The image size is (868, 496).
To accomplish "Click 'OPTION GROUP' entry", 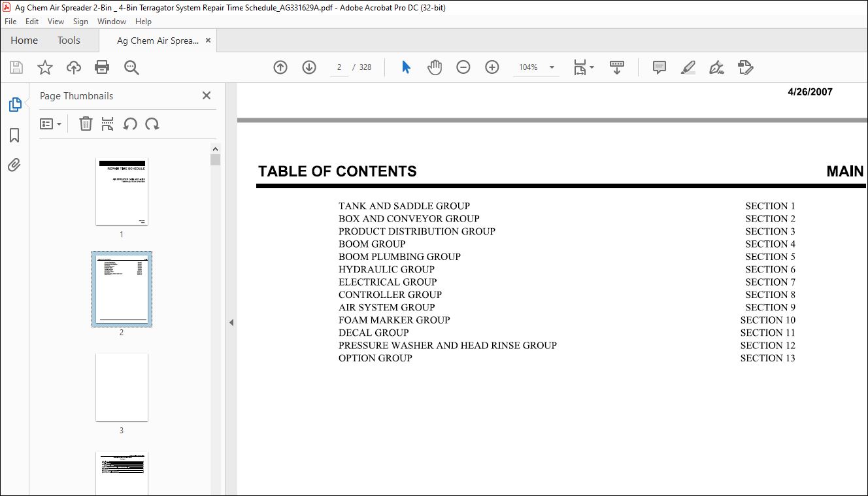I will click(375, 358).
